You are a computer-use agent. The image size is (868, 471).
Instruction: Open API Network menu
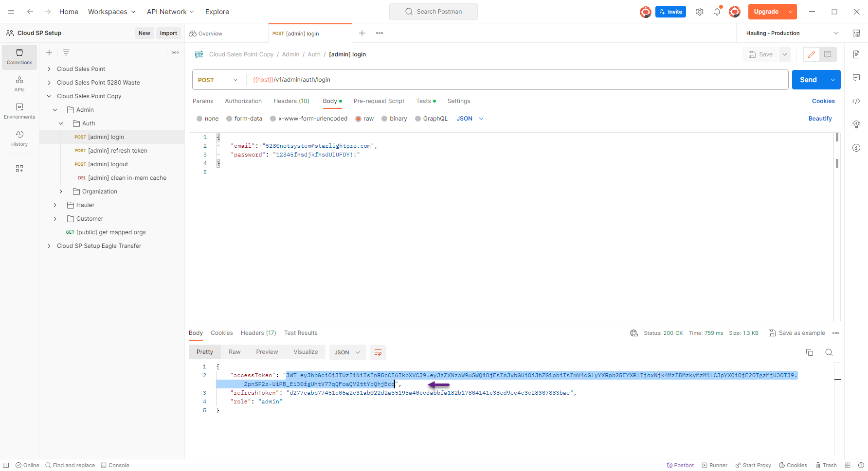[x=170, y=12]
